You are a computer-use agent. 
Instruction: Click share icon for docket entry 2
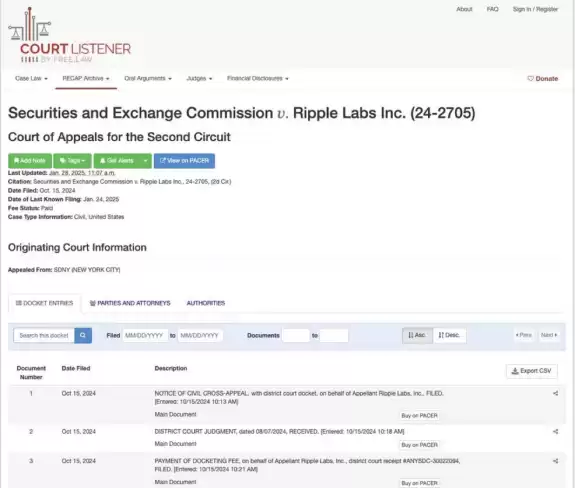point(556,432)
